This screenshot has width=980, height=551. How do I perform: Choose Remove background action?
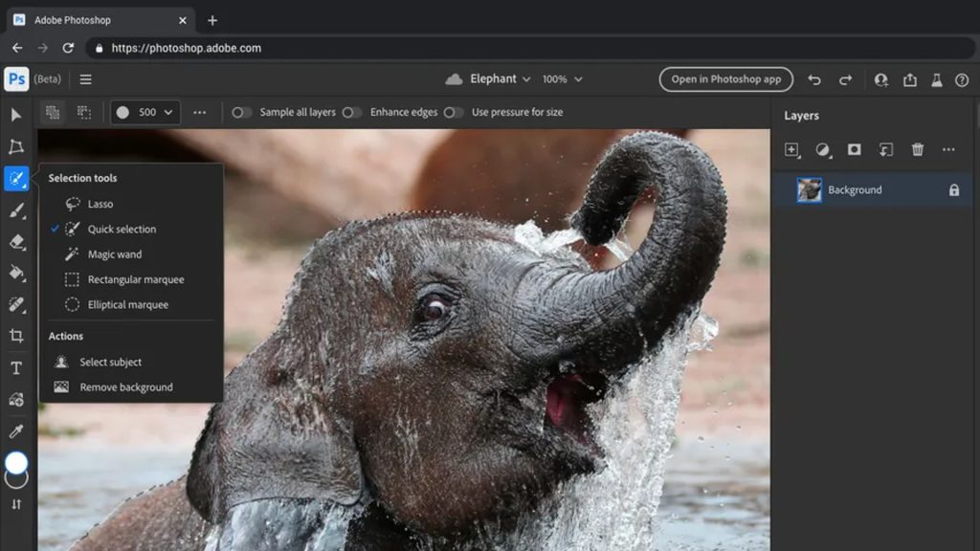point(125,387)
